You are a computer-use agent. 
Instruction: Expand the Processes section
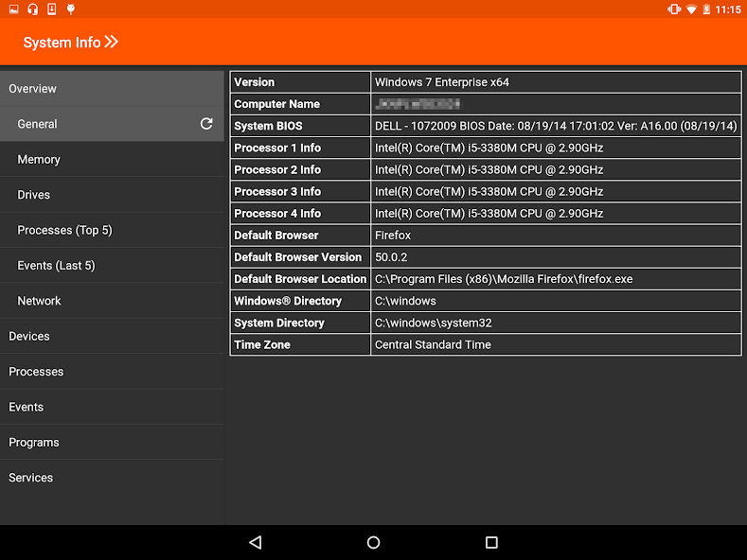pyautogui.click(x=112, y=372)
